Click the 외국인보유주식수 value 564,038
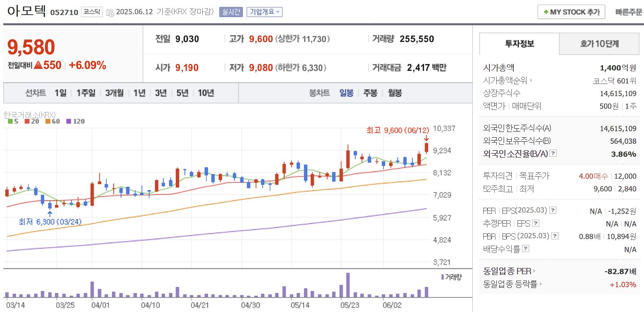Viewport: 644px width, 312px height. [x=623, y=141]
